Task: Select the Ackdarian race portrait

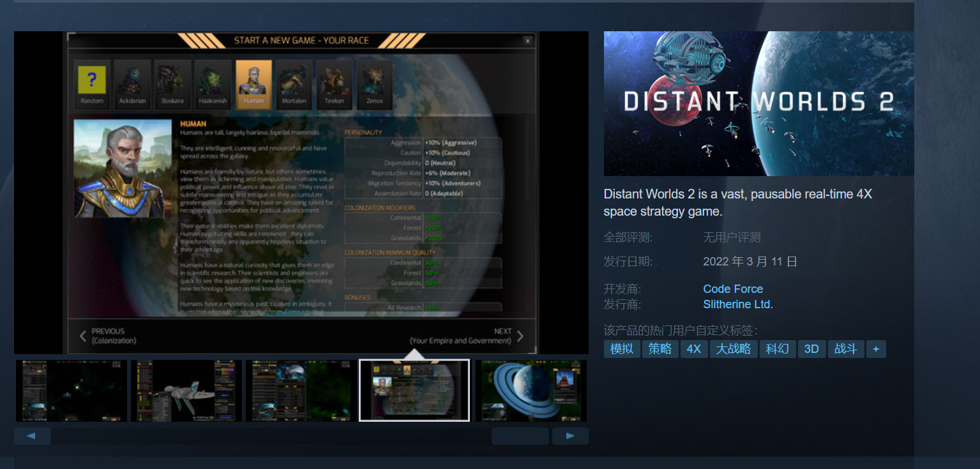Action: 133,80
